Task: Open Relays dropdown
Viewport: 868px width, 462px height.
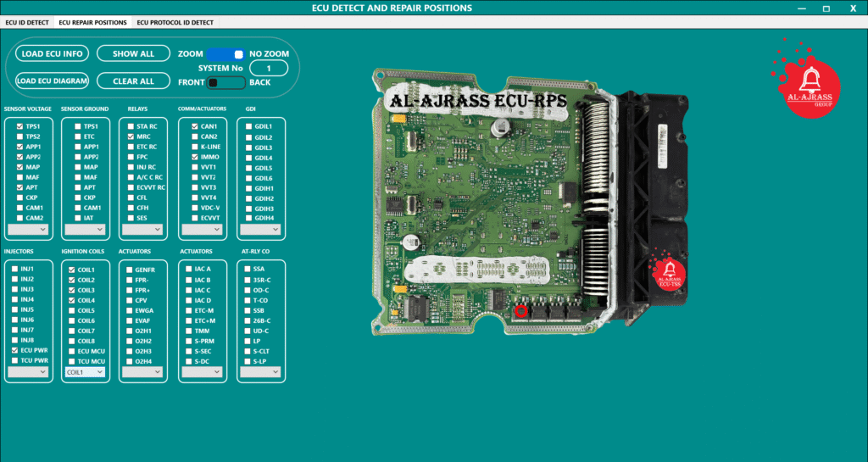Action: pos(142,229)
